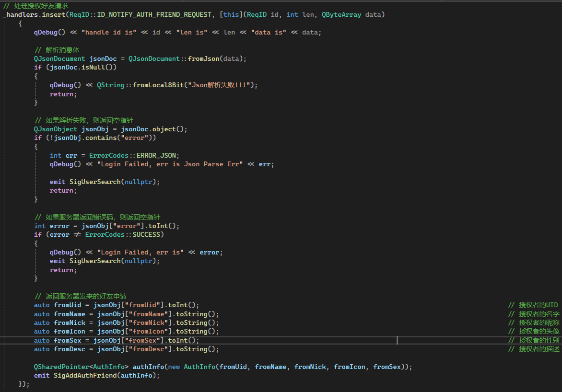
Task: Click the "fromUid" JSON key string
Action: coord(142,305)
